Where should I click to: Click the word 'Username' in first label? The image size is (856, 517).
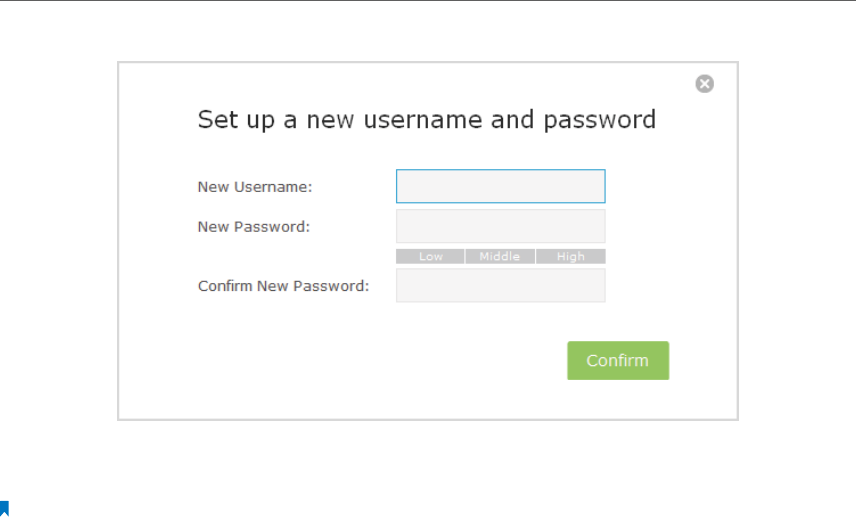point(271,187)
